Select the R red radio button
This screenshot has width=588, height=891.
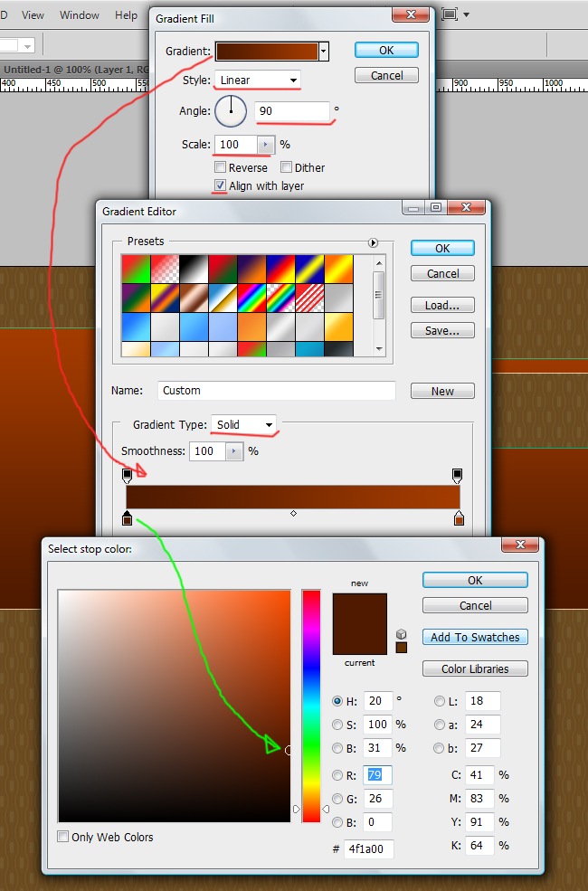[x=337, y=775]
